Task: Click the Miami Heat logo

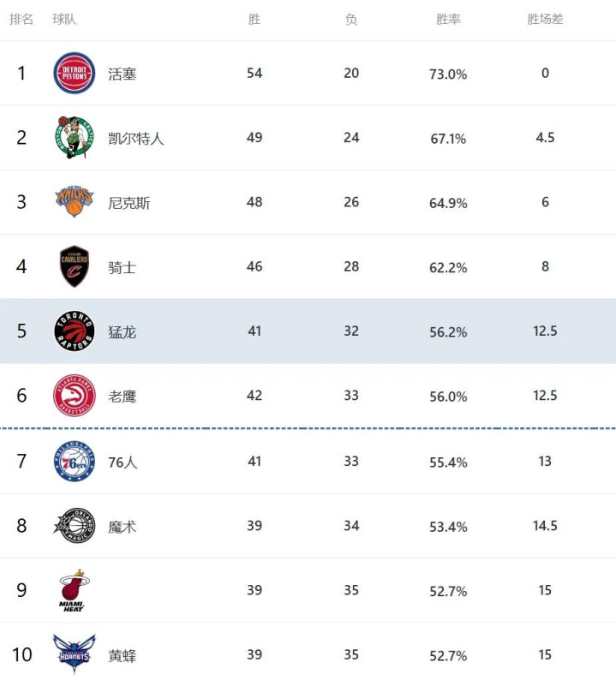Action: (x=75, y=590)
